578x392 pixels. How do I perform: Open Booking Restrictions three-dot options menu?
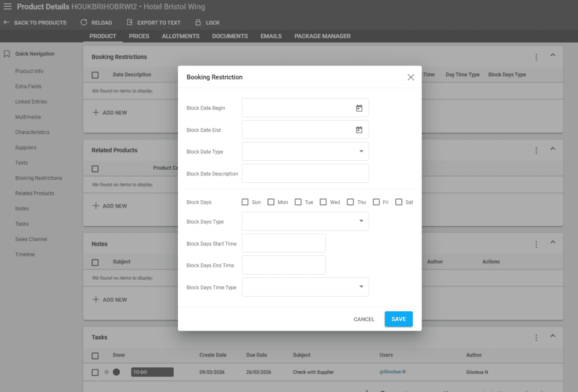coord(536,57)
